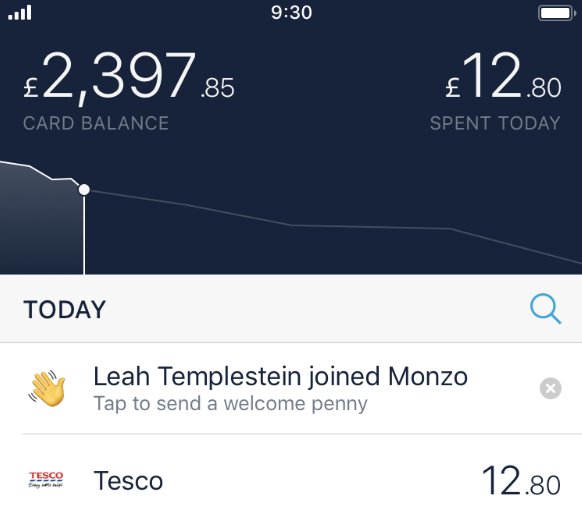Open the £2,397.85 card balance

click(129, 77)
